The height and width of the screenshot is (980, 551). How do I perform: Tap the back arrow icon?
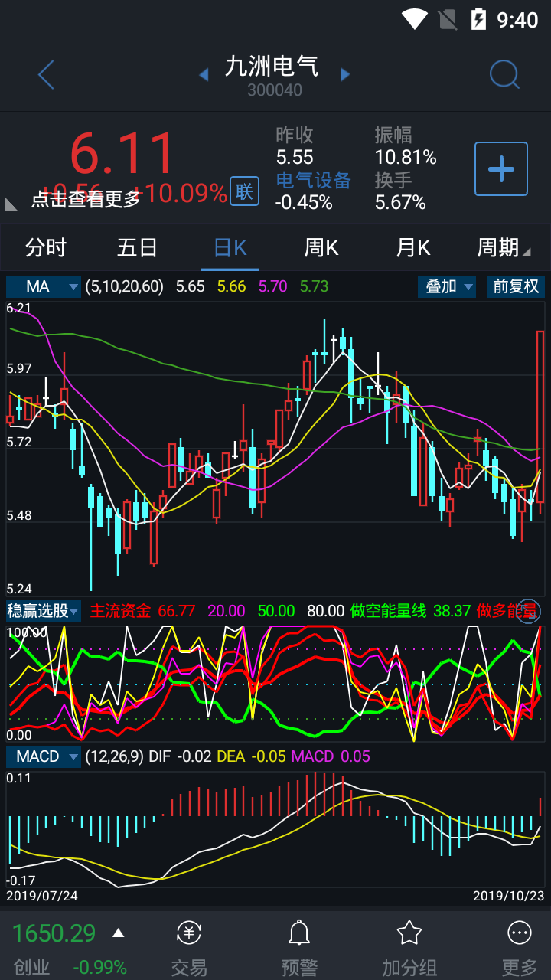tap(46, 74)
